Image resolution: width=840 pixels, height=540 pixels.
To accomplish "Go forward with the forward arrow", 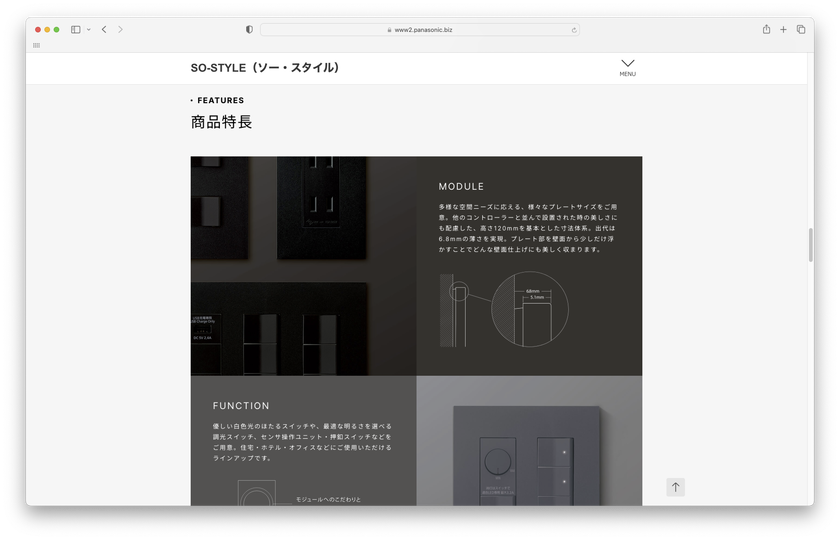I will click(x=120, y=29).
